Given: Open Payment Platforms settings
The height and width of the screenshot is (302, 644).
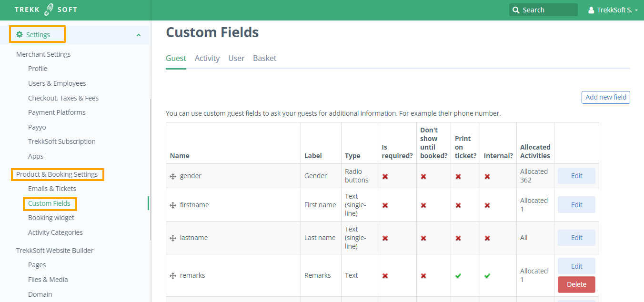Looking at the screenshot, I should point(57,112).
